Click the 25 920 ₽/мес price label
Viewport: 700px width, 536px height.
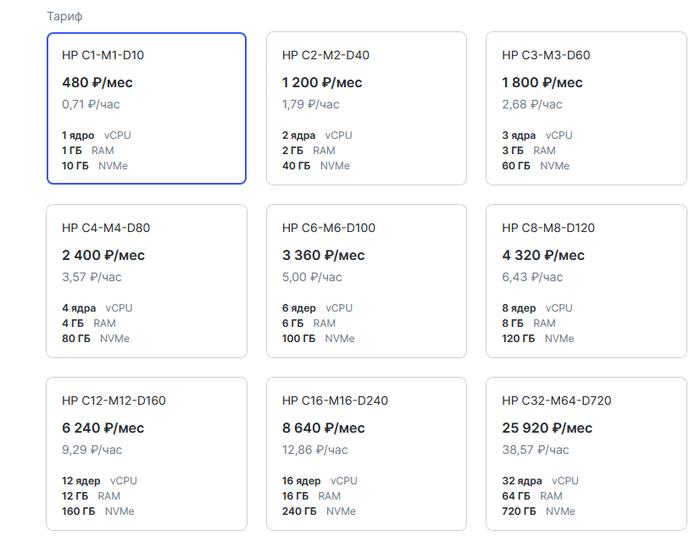pos(547,428)
